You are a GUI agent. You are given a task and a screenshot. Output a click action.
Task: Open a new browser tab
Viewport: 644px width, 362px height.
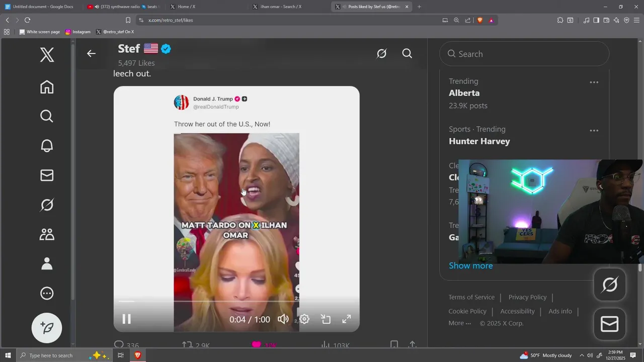click(x=419, y=7)
